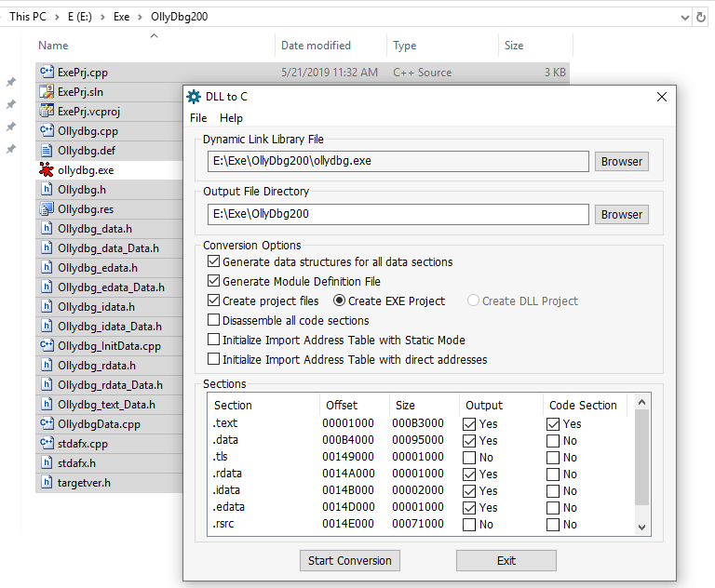Toggle Output checkbox for .data section
715x588 pixels.
(x=469, y=441)
